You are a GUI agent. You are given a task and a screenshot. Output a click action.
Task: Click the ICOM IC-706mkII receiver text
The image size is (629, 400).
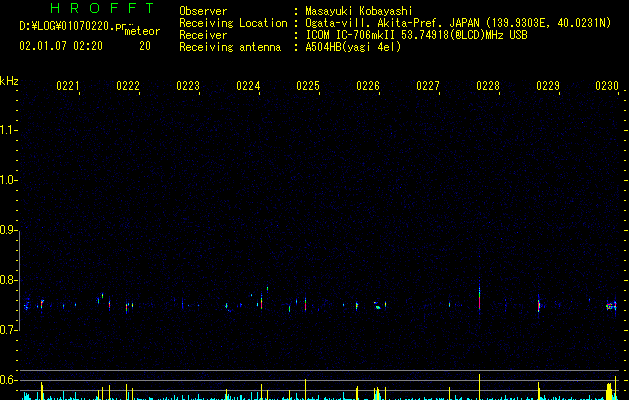click(416, 35)
